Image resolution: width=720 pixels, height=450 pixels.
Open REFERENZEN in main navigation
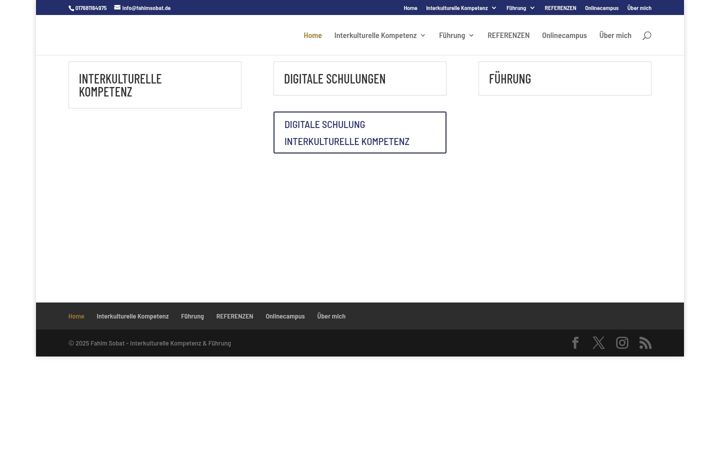508,35
